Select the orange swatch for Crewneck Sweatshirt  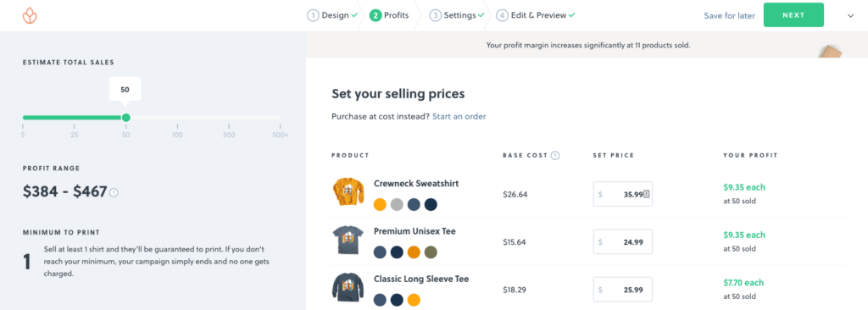pos(380,205)
